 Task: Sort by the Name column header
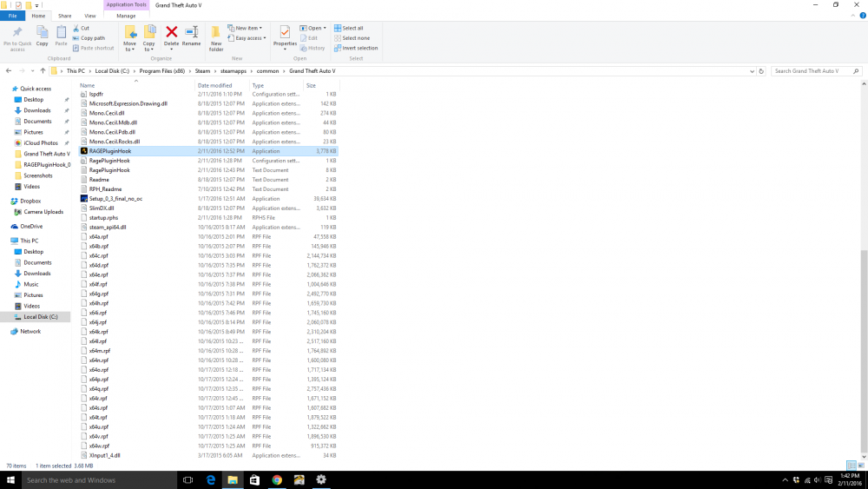click(x=135, y=85)
